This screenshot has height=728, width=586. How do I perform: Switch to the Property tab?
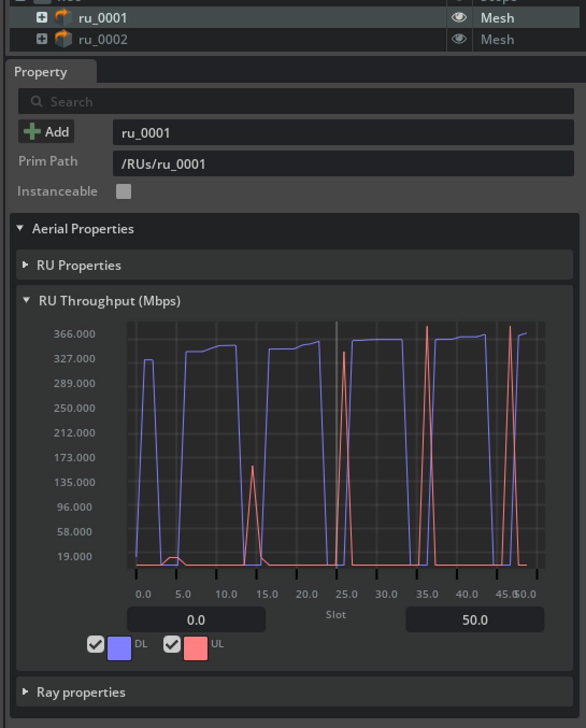point(41,72)
